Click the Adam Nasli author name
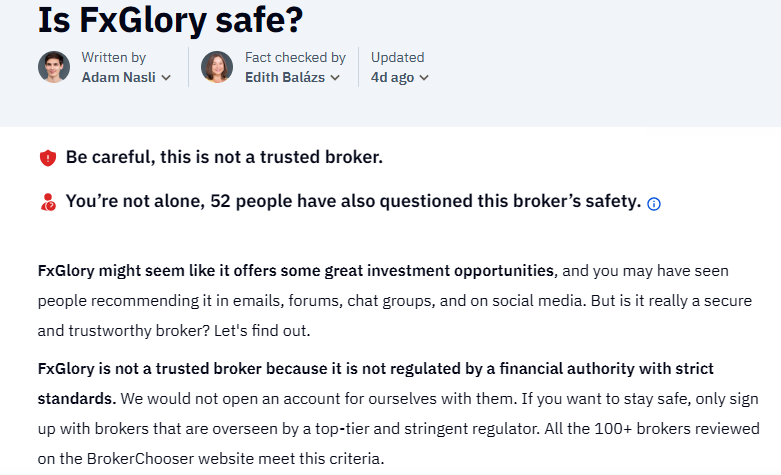Viewport: 781px width, 475px height. pos(119,77)
